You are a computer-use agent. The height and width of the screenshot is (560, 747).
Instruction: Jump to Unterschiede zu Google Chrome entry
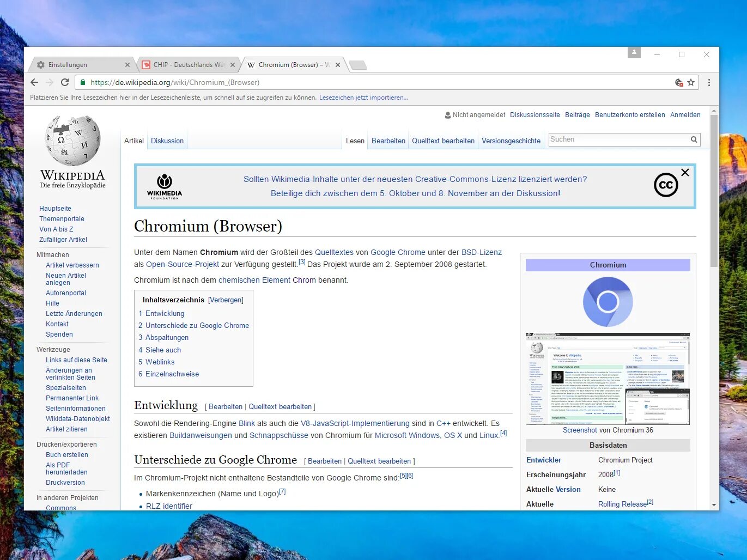click(193, 325)
